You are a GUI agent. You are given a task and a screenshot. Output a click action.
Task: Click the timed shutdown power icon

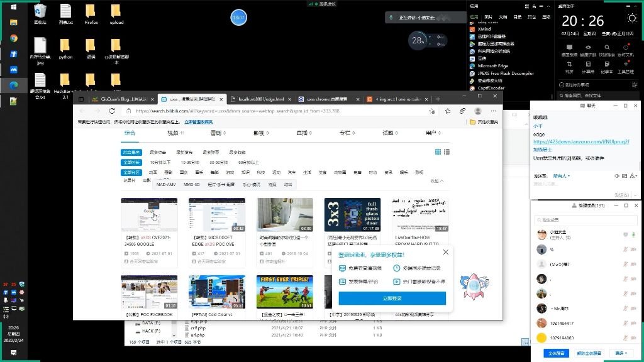[x=626, y=50]
